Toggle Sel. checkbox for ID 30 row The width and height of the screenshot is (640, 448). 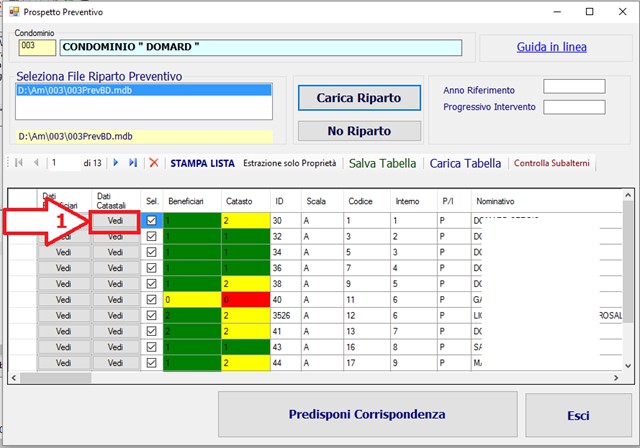coord(151,221)
